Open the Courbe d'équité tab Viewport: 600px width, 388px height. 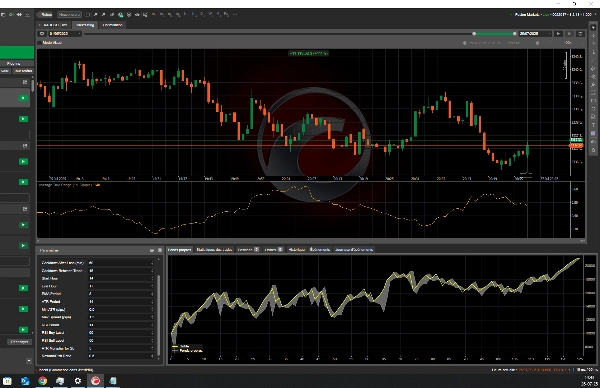coord(179,249)
